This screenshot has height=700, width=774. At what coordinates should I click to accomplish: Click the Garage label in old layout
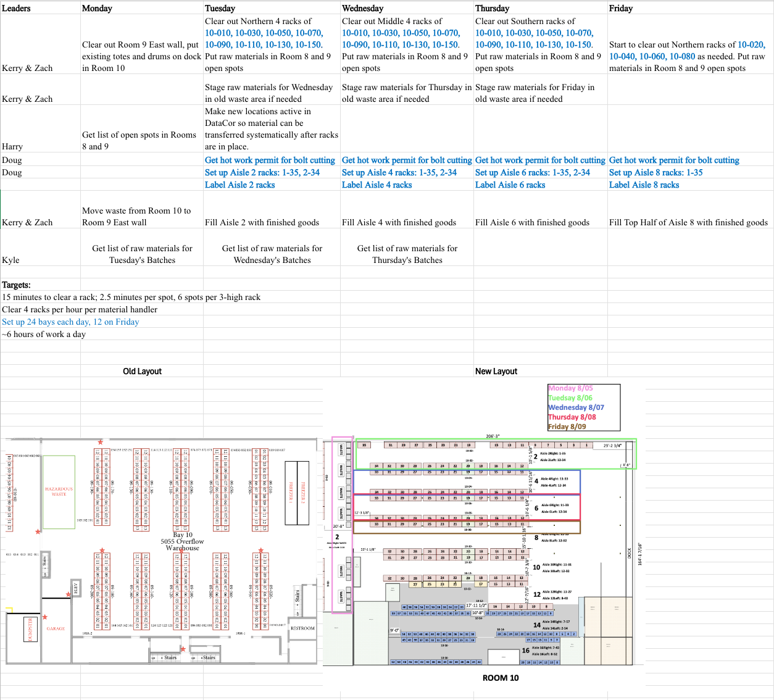pyautogui.click(x=56, y=628)
